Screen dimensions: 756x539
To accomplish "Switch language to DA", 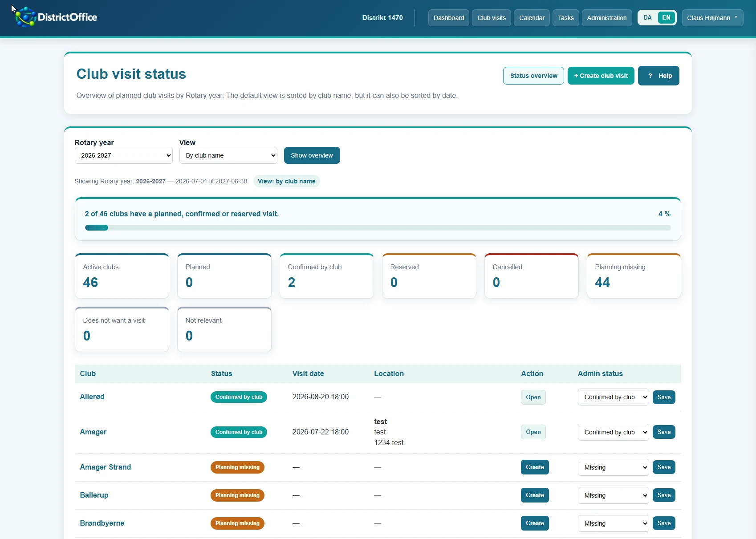I will pyautogui.click(x=647, y=18).
